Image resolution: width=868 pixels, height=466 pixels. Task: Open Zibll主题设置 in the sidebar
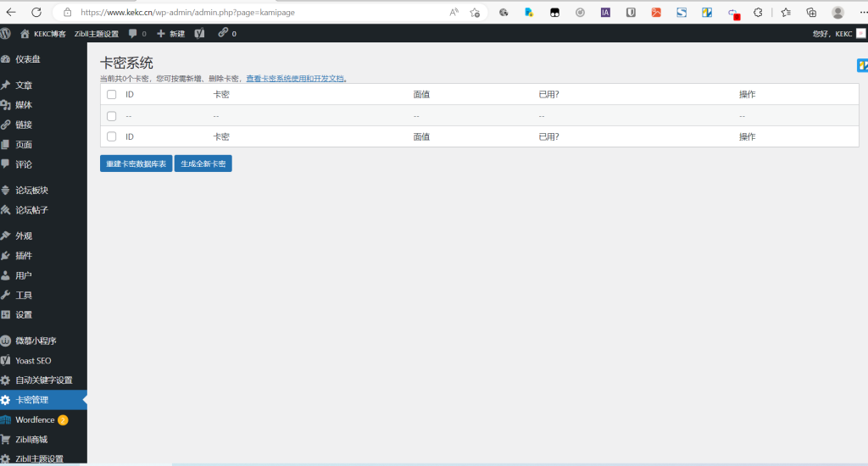coord(39,459)
